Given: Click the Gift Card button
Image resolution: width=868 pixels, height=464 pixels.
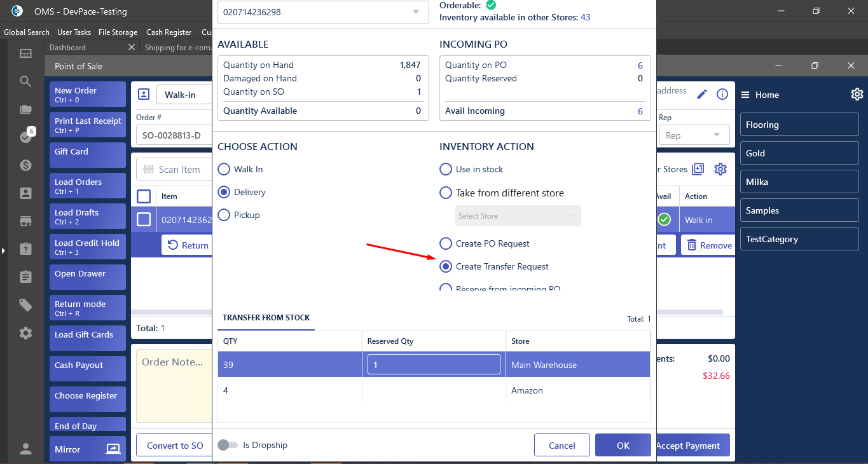Looking at the screenshot, I should pyautogui.click(x=88, y=155).
